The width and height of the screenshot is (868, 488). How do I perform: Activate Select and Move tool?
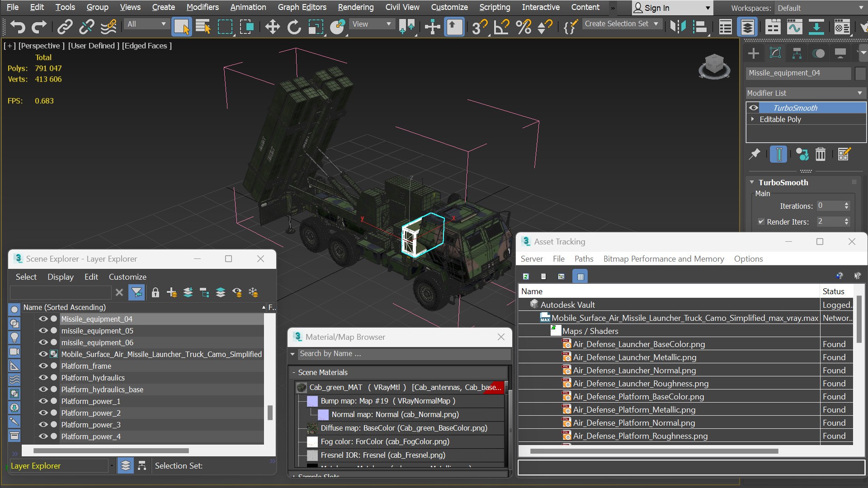pos(272,27)
